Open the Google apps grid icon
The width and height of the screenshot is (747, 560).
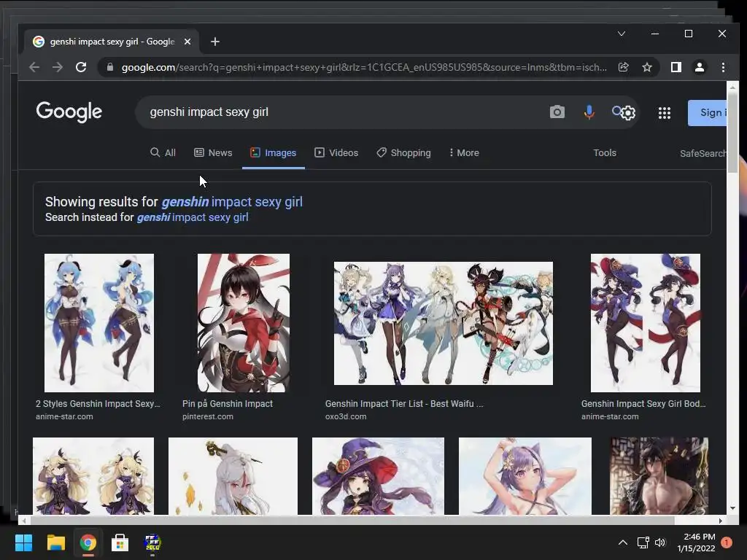pyautogui.click(x=665, y=113)
